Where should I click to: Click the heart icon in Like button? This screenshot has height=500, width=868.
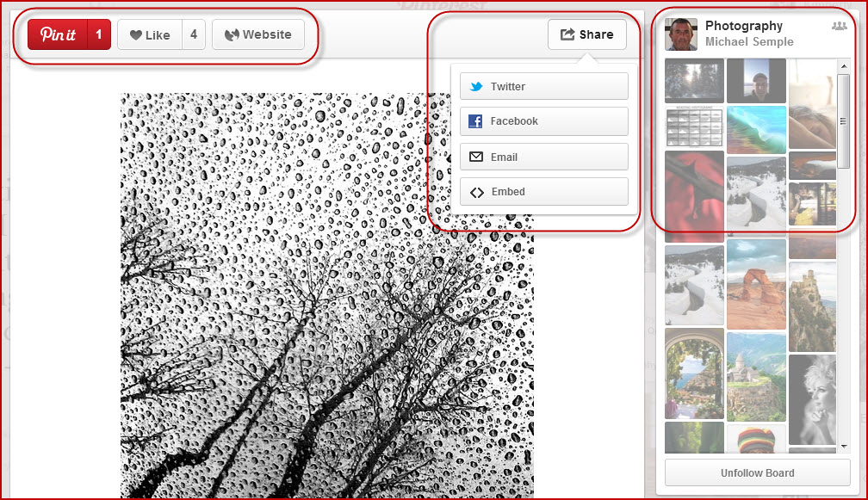[136, 34]
